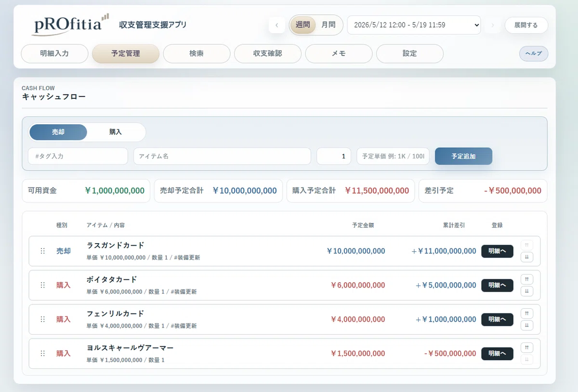Switch to 月間 monthly view
This screenshot has height=392, width=578.
[x=328, y=25]
